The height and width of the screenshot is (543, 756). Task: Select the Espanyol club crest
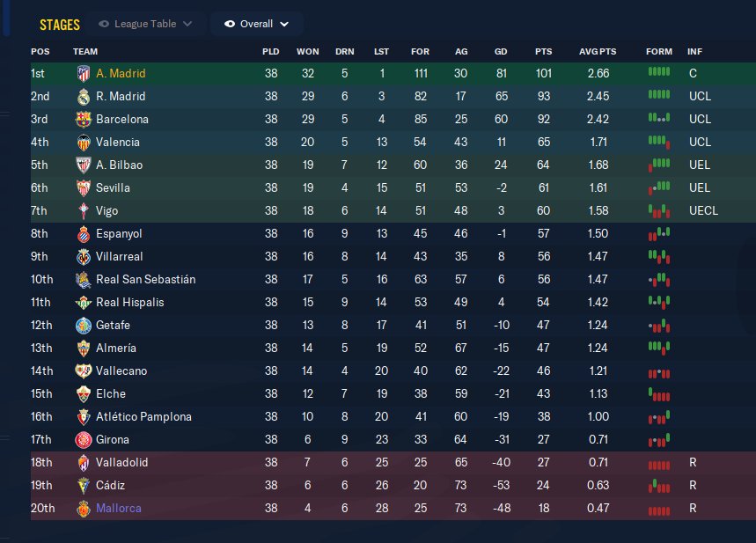pos(84,234)
